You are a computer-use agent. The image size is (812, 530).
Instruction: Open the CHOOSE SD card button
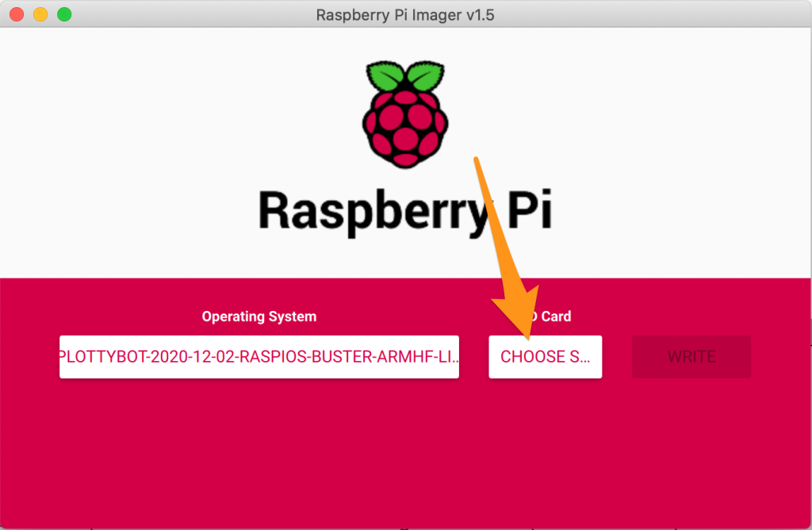tap(546, 357)
